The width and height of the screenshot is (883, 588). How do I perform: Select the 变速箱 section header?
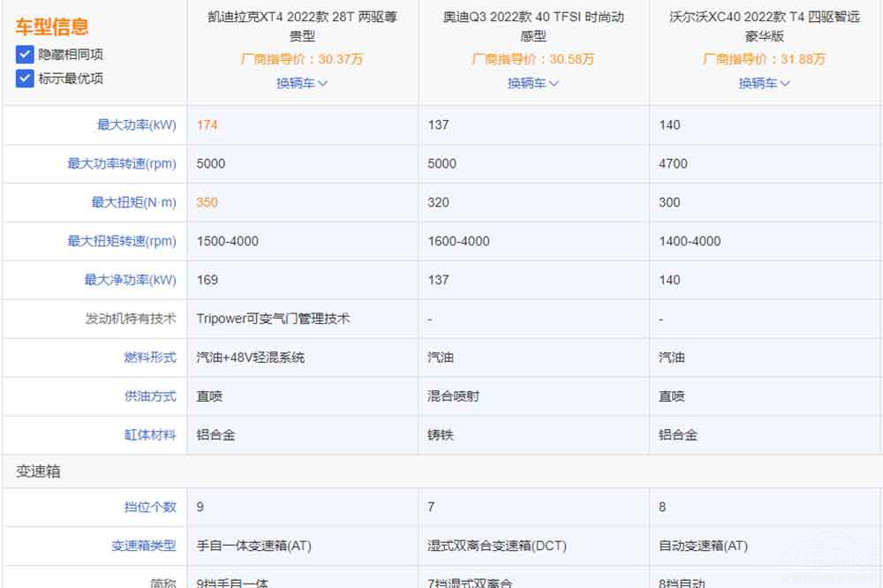pyautogui.click(x=38, y=472)
